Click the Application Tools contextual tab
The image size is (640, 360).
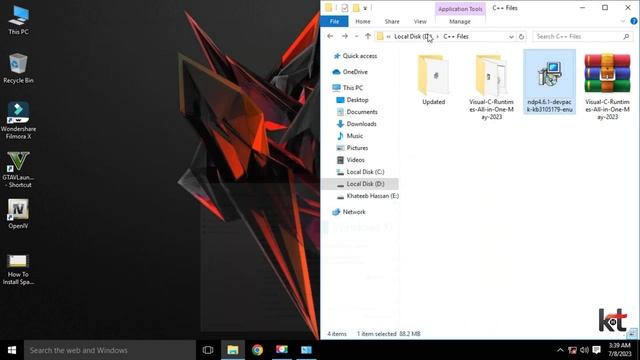coord(460,9)
